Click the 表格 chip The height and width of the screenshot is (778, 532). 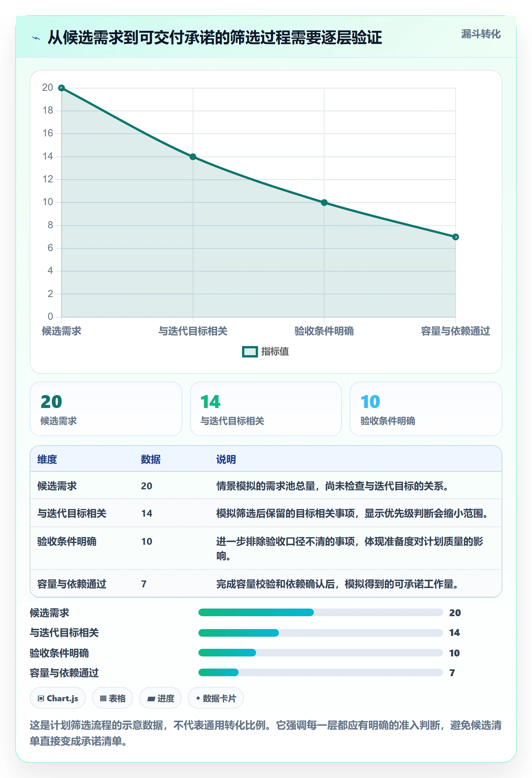[112, 698]
